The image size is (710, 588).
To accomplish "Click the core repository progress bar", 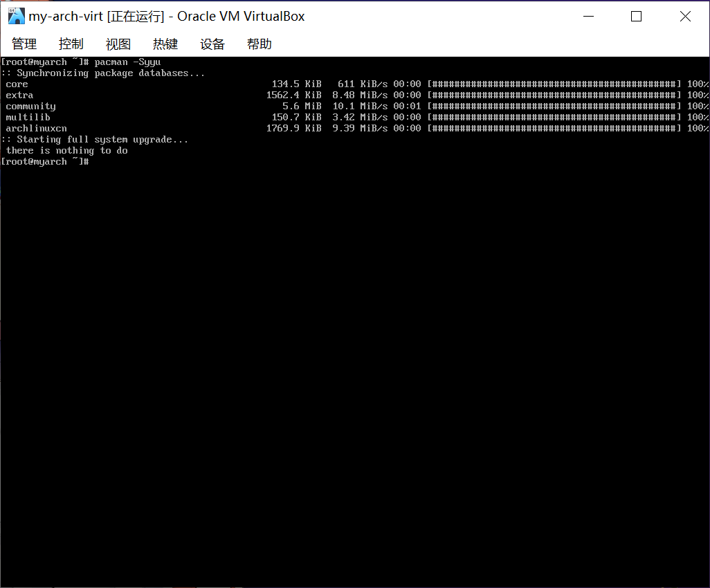I will click(x=554, y=84).
